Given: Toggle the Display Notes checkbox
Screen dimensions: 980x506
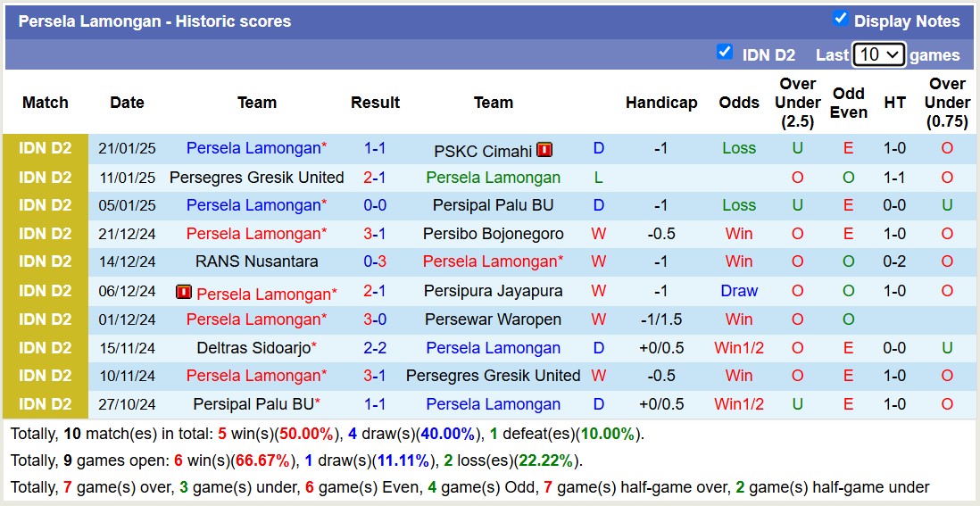Looking at the screenshot, I should 840,19.
